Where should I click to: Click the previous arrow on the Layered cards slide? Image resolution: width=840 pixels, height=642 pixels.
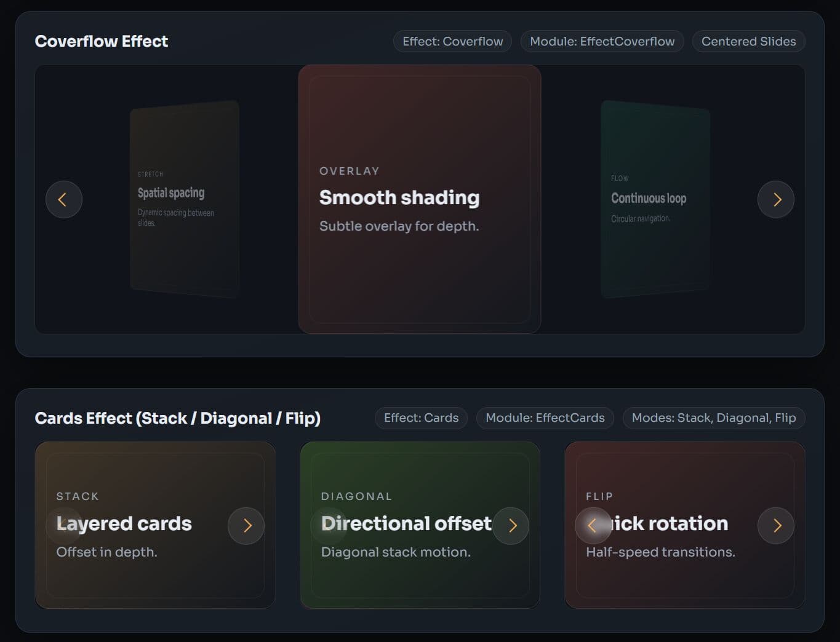63,526
